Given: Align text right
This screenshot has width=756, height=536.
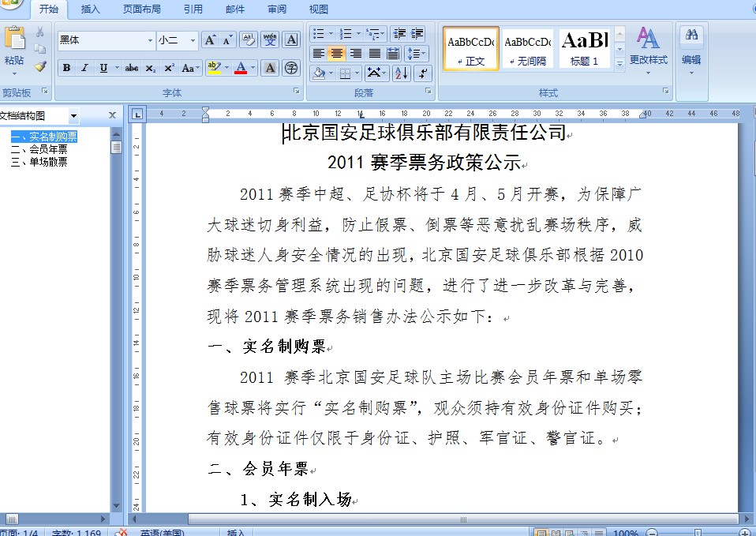Looking at the screenshot, I should (x=355, y=53).
